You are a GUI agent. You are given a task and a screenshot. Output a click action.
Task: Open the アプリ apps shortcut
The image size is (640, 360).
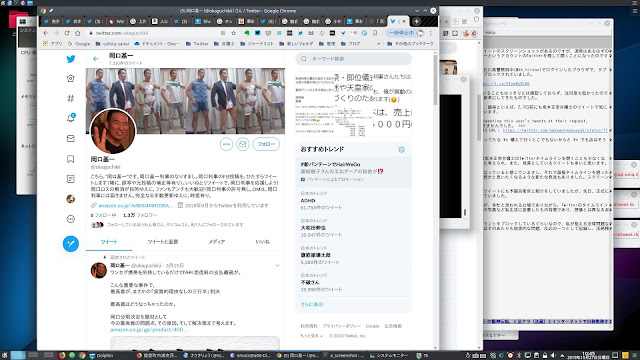53,43
